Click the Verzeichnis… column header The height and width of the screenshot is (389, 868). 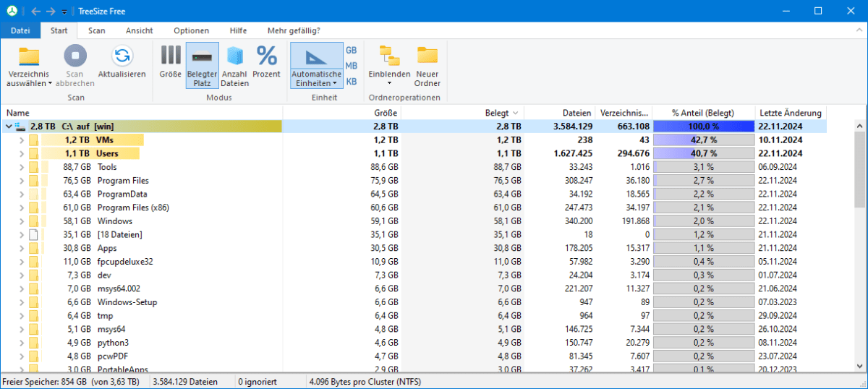click(x=624, y=113)
